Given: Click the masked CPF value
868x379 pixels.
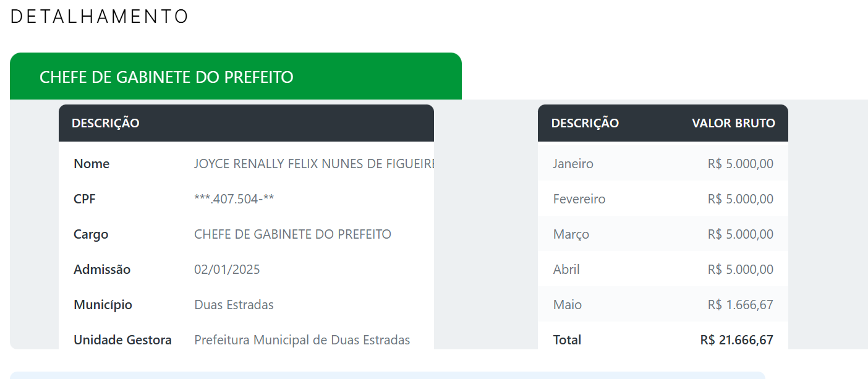Looking at the screenshot, I should tap(234, 199).
